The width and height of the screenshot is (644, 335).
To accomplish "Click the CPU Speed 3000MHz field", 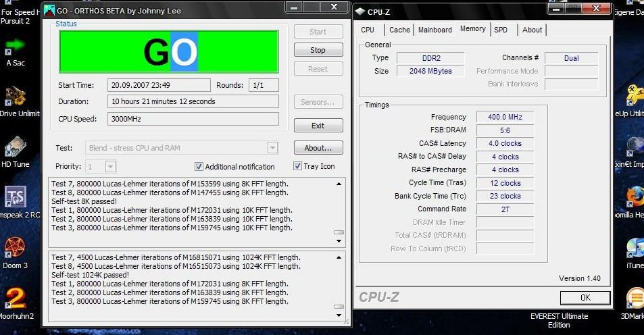I will (193, 119).
